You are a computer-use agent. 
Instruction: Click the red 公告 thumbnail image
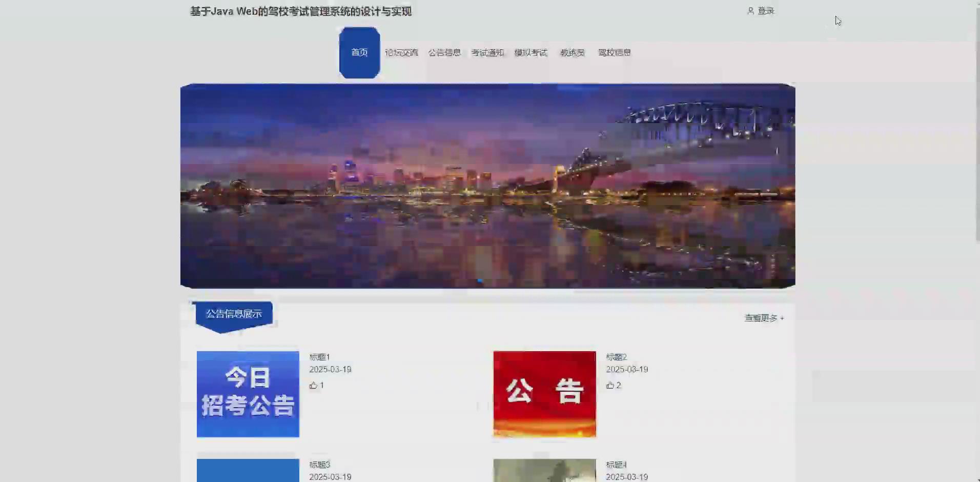coord(544,393)
